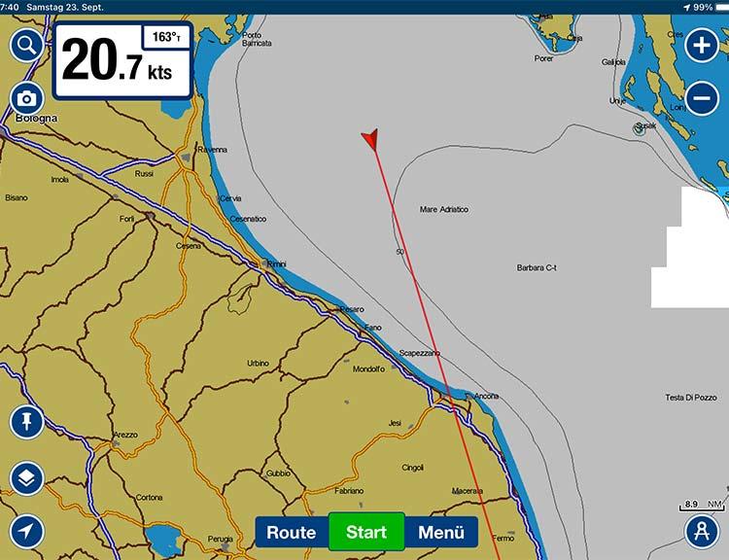Select the pin marker tool
The height and width of the screenshot is (560, 729).
[27, 422]
